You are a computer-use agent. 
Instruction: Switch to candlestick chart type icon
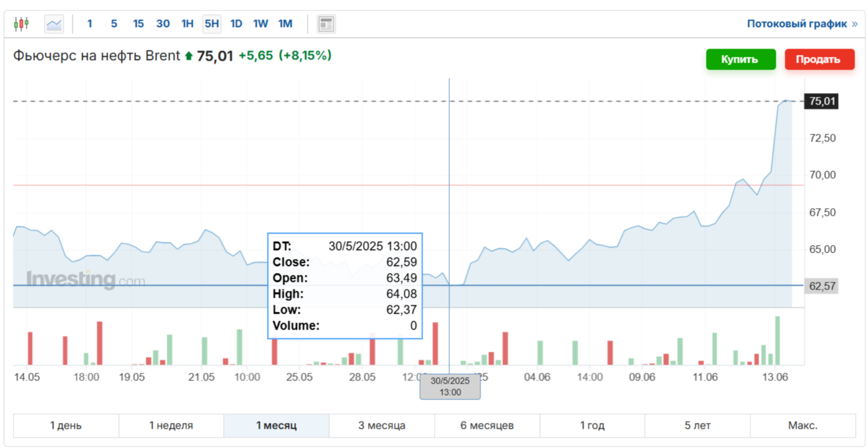[x=21, y=24]
